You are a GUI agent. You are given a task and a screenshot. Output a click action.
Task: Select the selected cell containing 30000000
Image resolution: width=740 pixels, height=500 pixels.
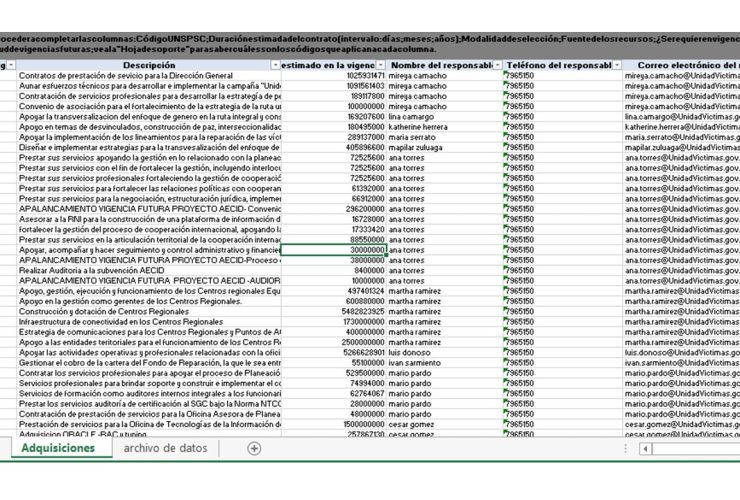point(334,250)
